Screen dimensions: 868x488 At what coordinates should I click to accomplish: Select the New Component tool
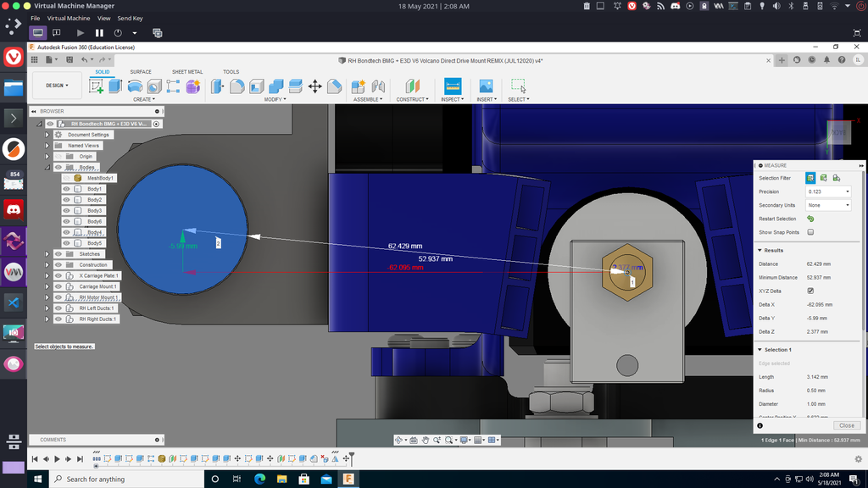click(x=359, y=86)
